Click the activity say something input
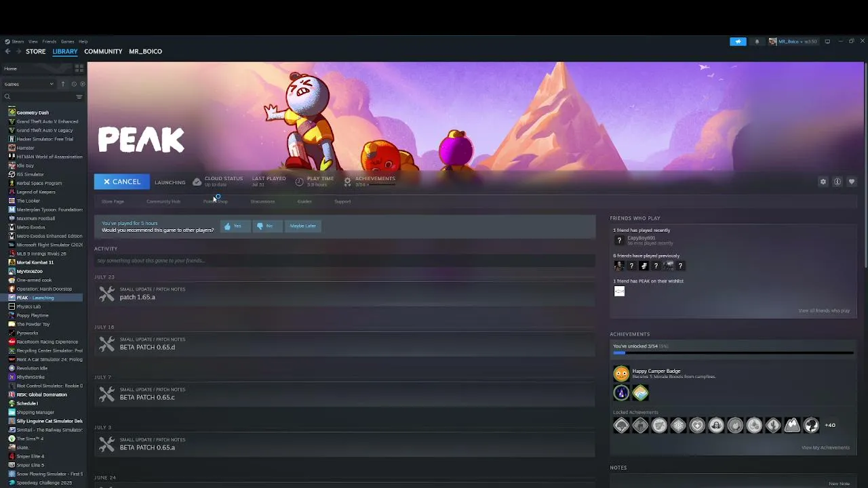 tap(344, 260)
